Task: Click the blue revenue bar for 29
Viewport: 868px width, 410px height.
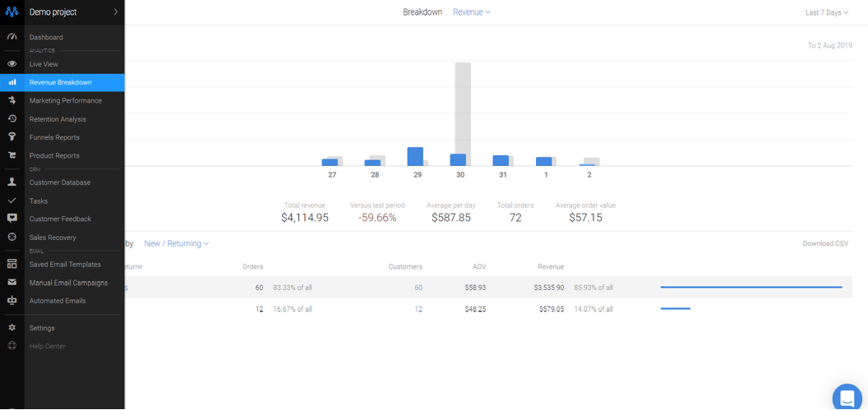Action: (x=415, y=156)
